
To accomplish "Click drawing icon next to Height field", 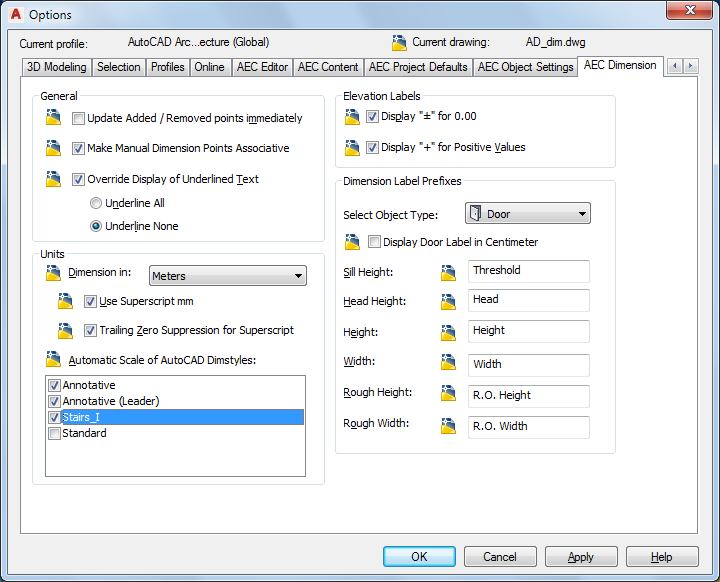I will (448, 333).
